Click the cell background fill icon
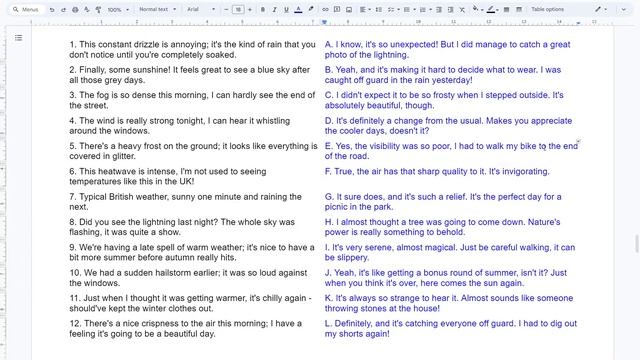640x360 pixels. tap(475, 9)
